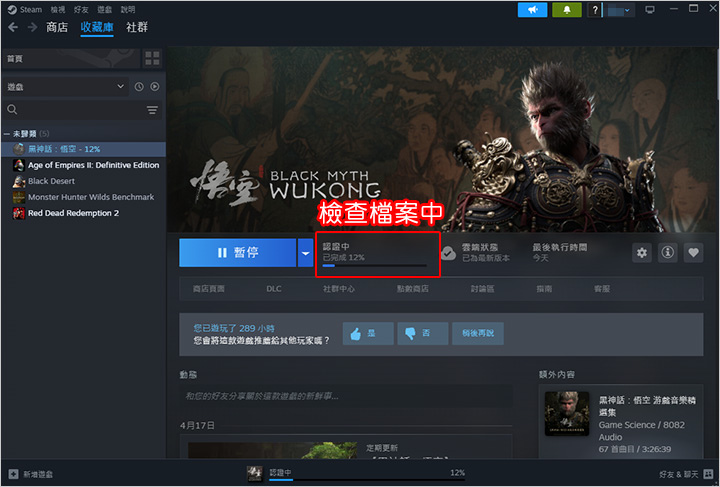Viewport: 720px width, 487px height.
Task: Click the back navigation arrow
Action: coord(13,28)
